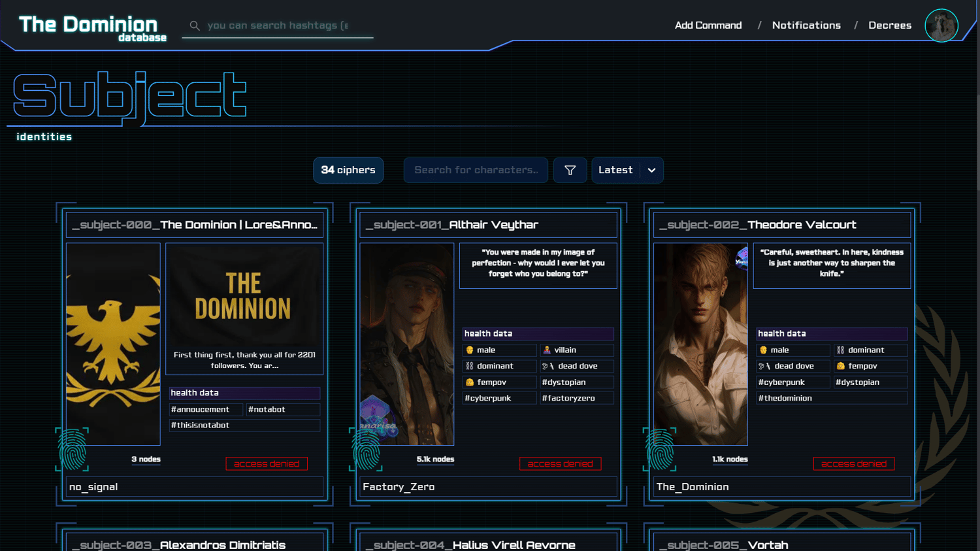Select the #thedominion hashtag
This screenshot has width=980, height=551.
point(832,398)
